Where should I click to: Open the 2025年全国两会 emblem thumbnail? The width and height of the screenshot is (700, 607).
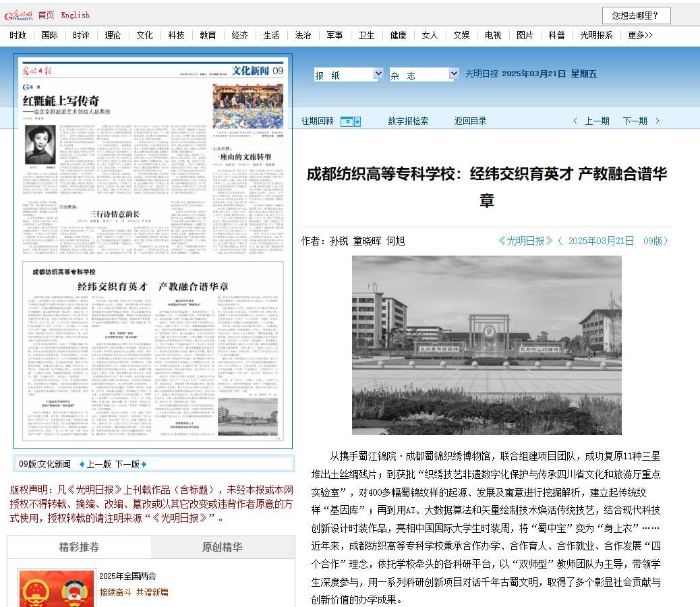[x=57, y=588]
